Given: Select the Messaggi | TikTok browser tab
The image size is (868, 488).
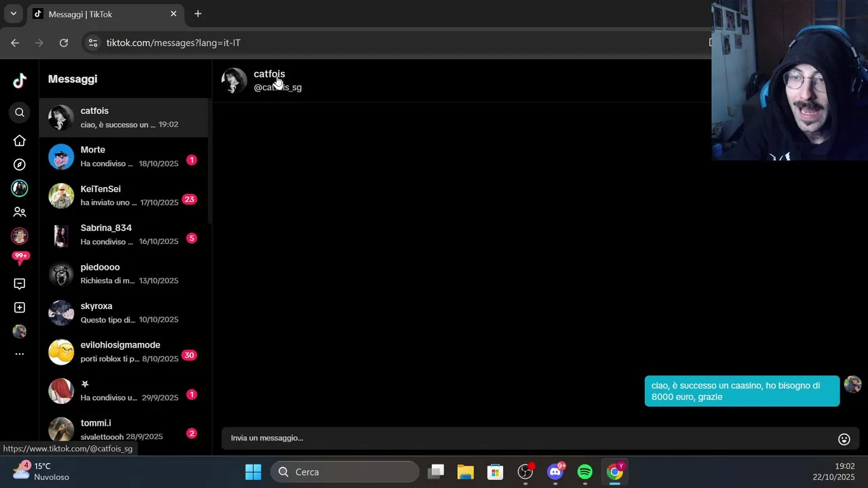Looking at the screenshot, I should pyautogui.click(x=105, y=14).
